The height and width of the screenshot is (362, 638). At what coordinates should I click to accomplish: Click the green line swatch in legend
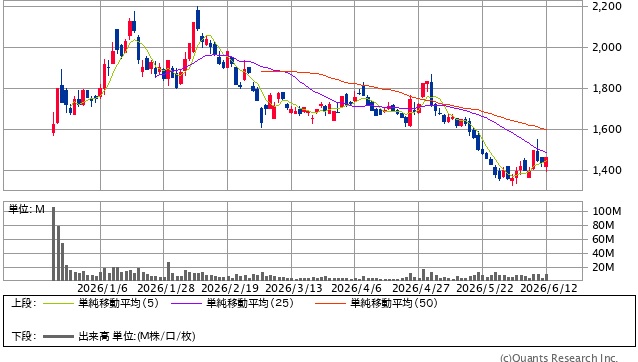(x=58, y=303)
